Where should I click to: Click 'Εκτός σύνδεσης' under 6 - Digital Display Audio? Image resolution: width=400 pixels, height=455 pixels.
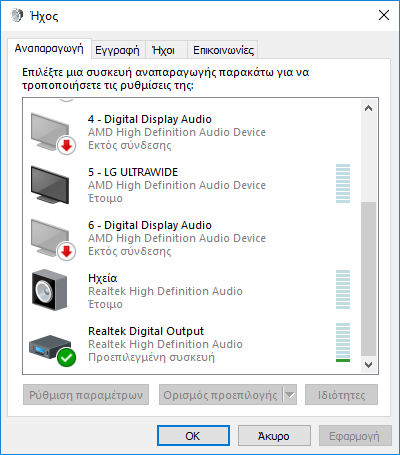tap(130, 251)
